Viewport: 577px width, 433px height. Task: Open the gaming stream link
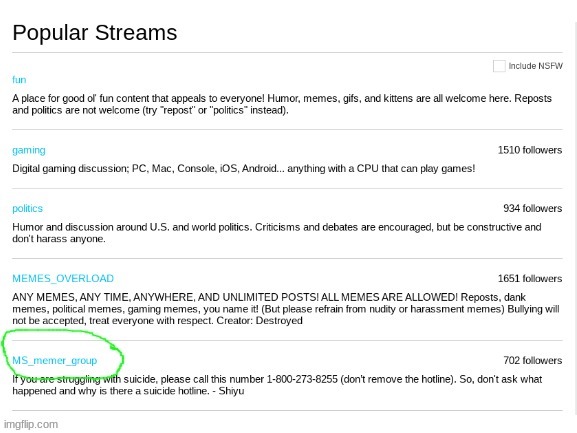[x=29, y=150]
